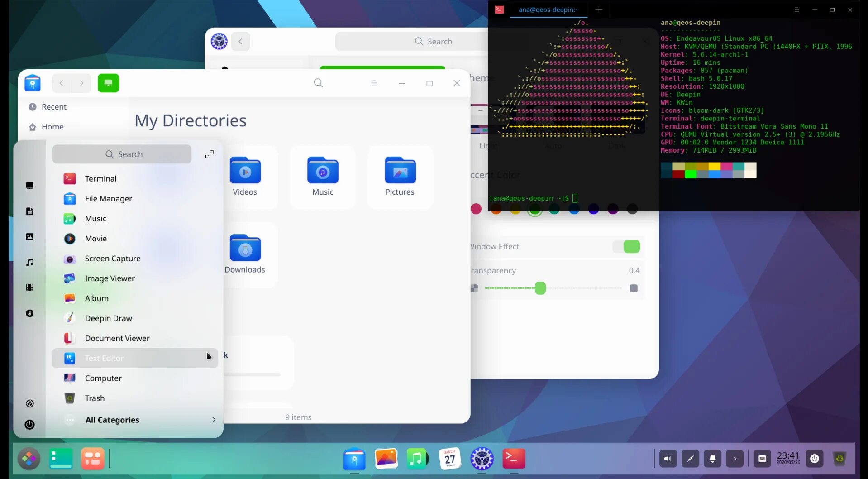The image size is (868, 479).
Task: Go back in file manager
Action: (62, 83)
